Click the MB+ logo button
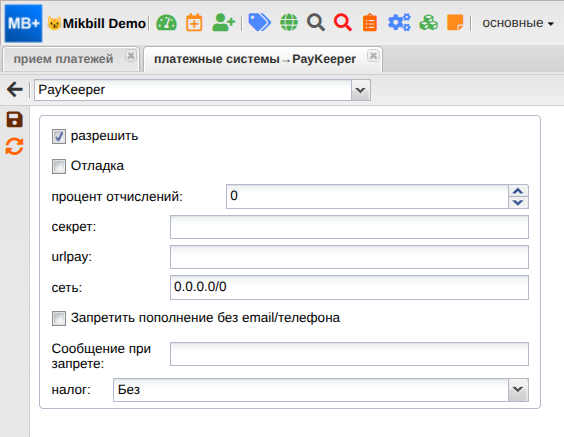 23,23
